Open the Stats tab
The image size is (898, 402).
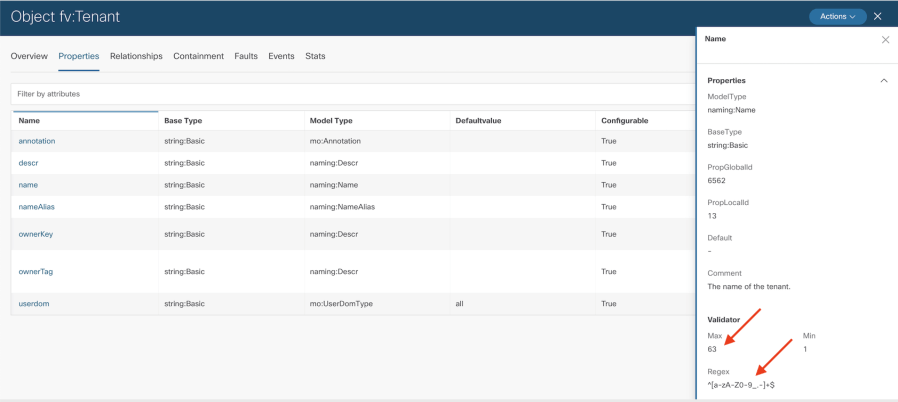pos(315,56)
